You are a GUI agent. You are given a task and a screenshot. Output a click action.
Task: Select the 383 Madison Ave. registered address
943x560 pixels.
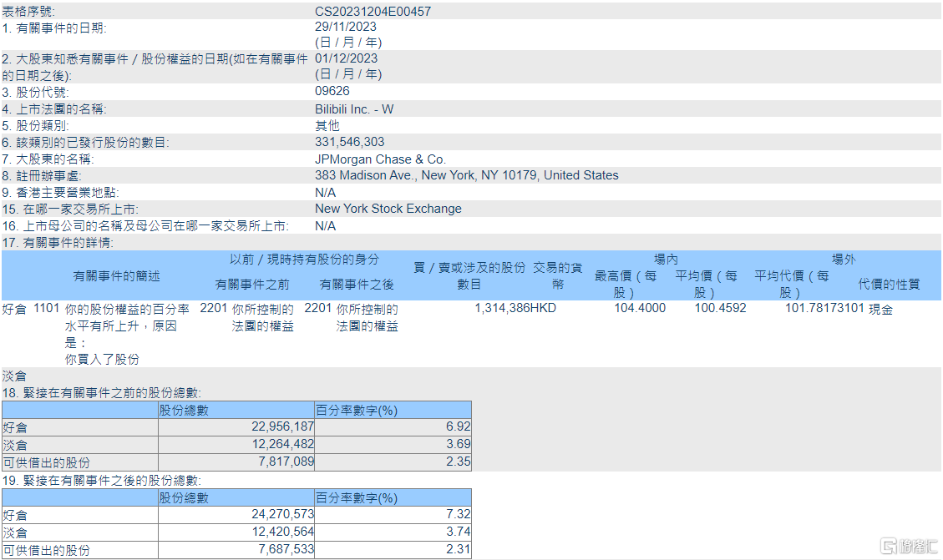coord(467,175)
